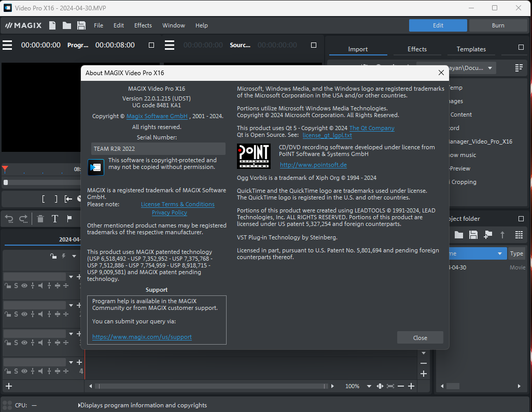This screenshot has height=412, width=532.
Task: Open the File menu
Action: pyautogui.click(x=99, y=25)
